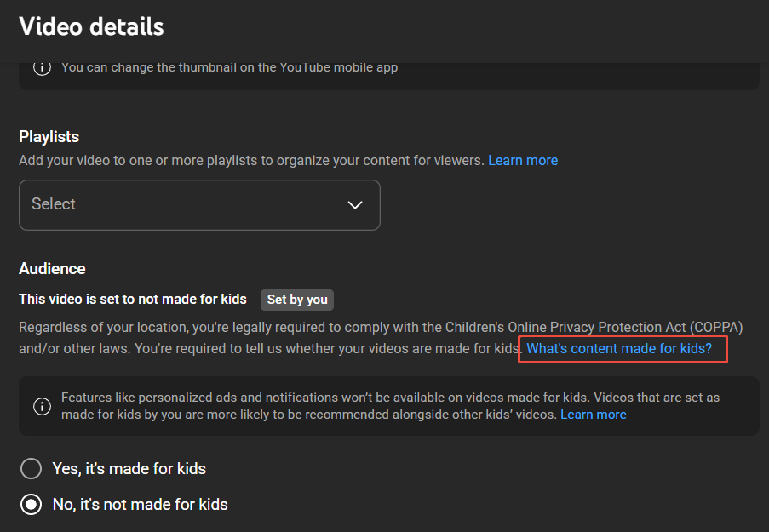Click the "Select" placeholder text in Playlists box
The height and width of the screenshot is (532, 769).
(x=54, y=204)
